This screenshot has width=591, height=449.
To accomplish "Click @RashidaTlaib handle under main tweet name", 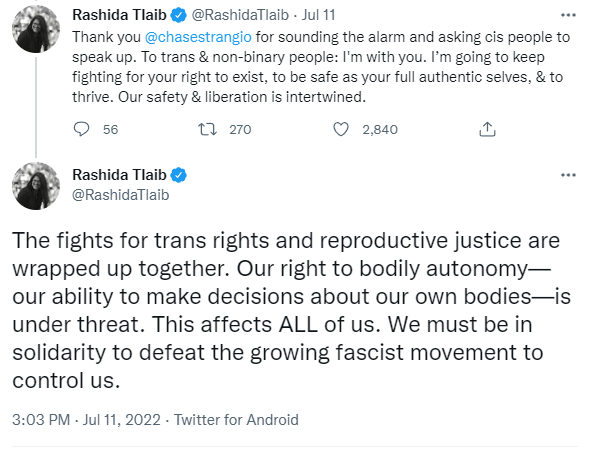I will tap(121, 195).
